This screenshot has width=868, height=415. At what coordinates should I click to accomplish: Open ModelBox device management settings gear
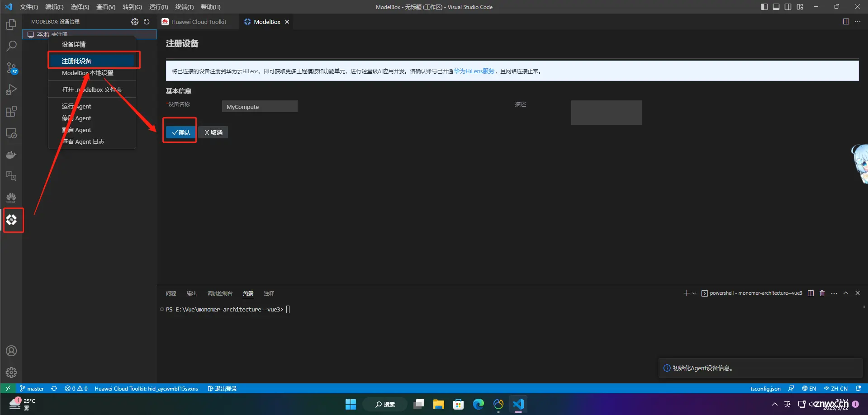[x=135, y=22]
